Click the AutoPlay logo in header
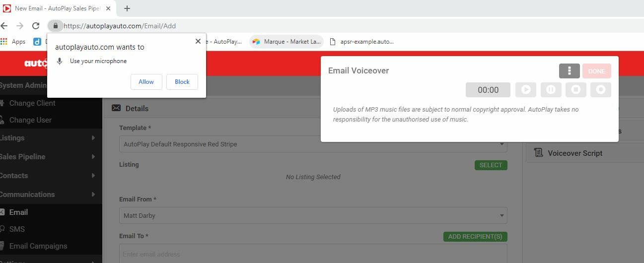644x263 pixels. (x=36, y=64)
